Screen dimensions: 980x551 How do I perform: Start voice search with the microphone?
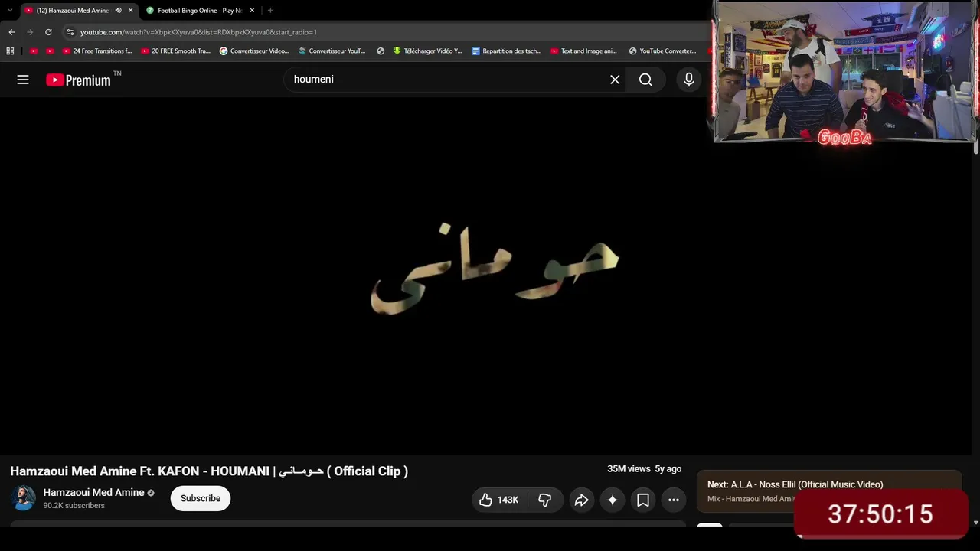[689, 80]
